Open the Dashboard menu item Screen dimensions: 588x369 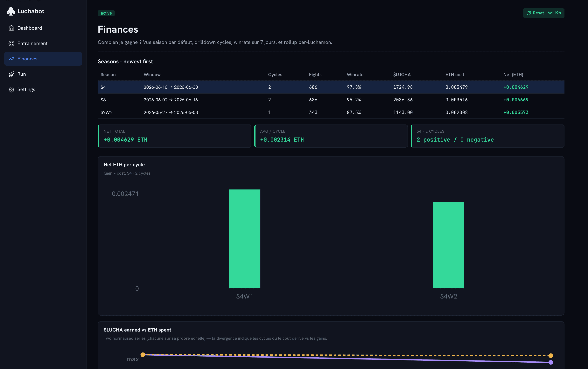tap(43, 28)
